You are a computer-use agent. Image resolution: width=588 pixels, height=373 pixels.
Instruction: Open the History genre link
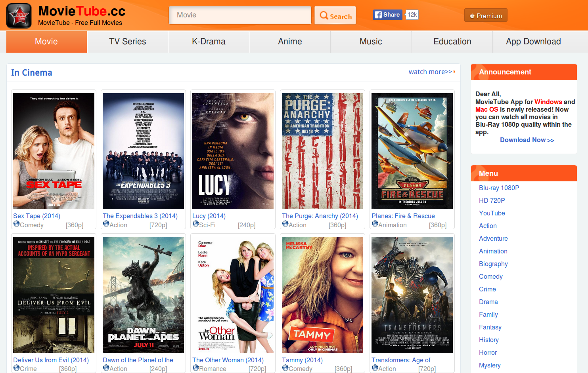coord(489,340)
